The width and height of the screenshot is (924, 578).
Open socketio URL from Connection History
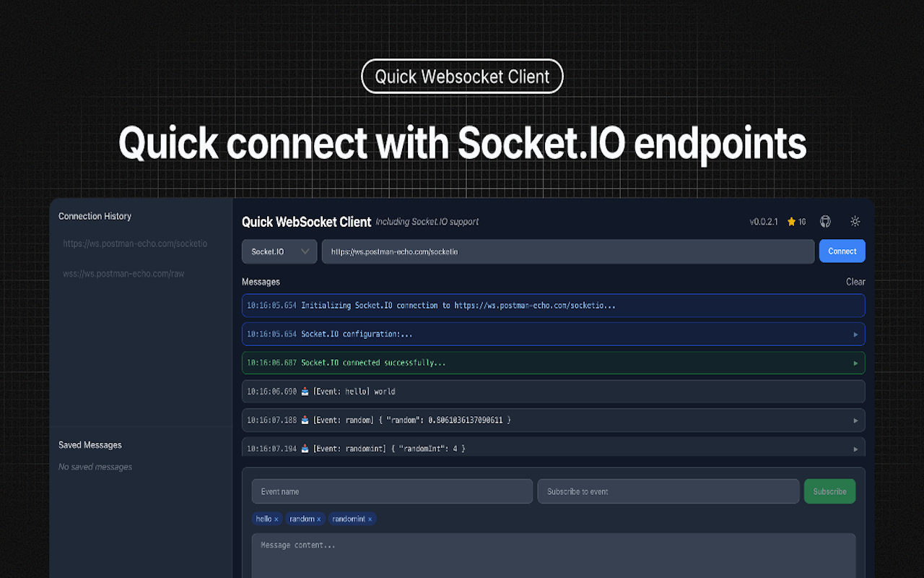point(135,244)
